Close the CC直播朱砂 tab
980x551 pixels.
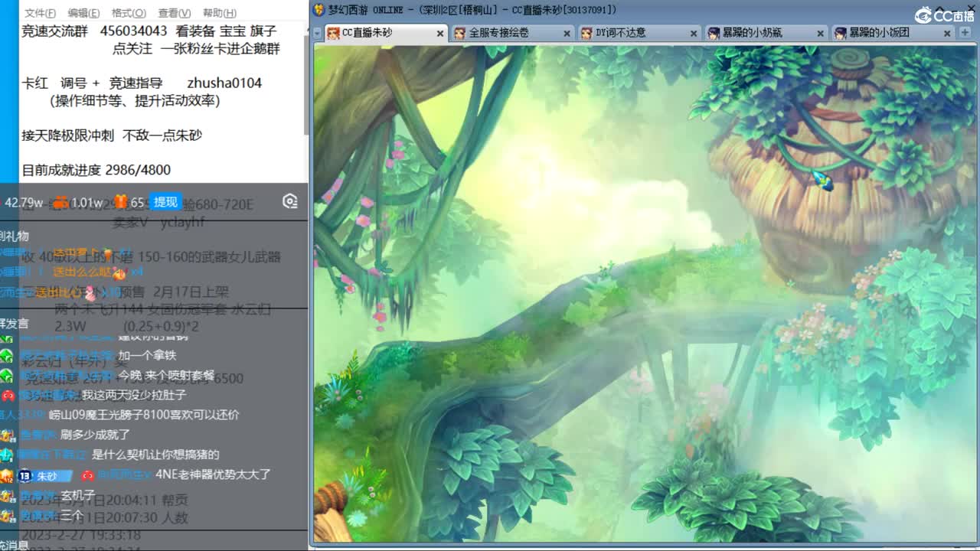point(440,34)
